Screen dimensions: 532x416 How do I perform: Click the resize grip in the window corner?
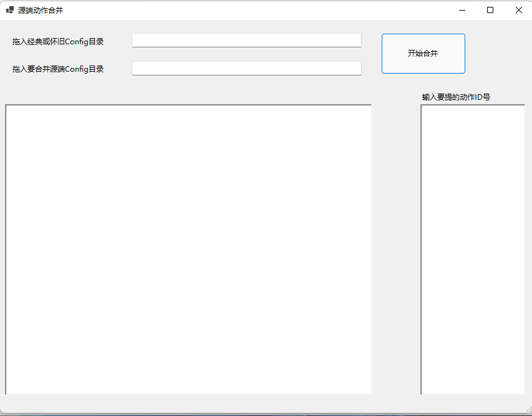pyautogui.click(x=528, y=411)
